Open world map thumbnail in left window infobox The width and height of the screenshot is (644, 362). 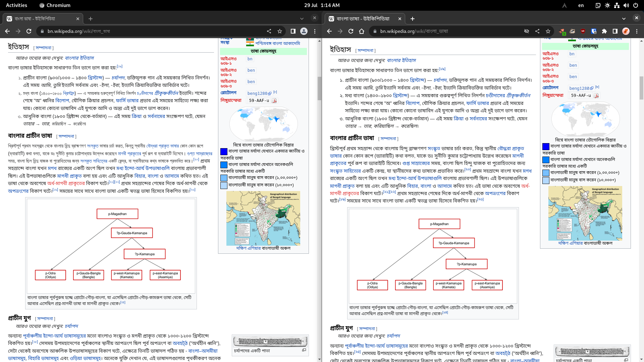(263, 124)
